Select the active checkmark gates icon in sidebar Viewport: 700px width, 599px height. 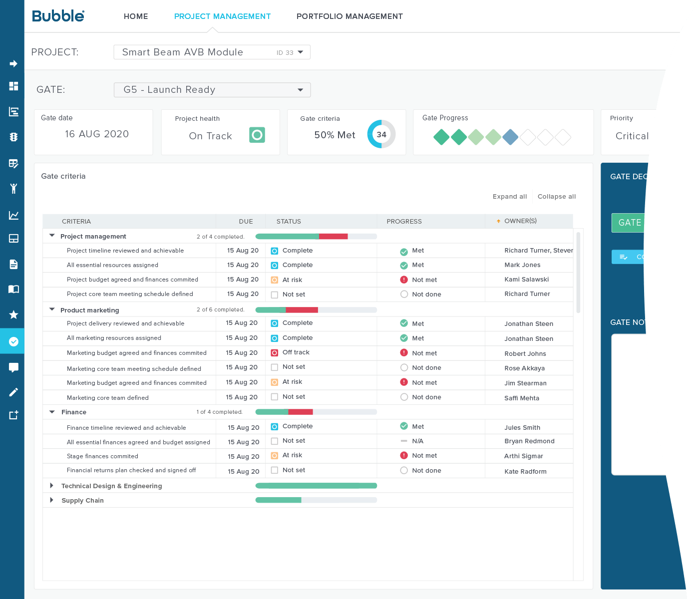(12, 341)
